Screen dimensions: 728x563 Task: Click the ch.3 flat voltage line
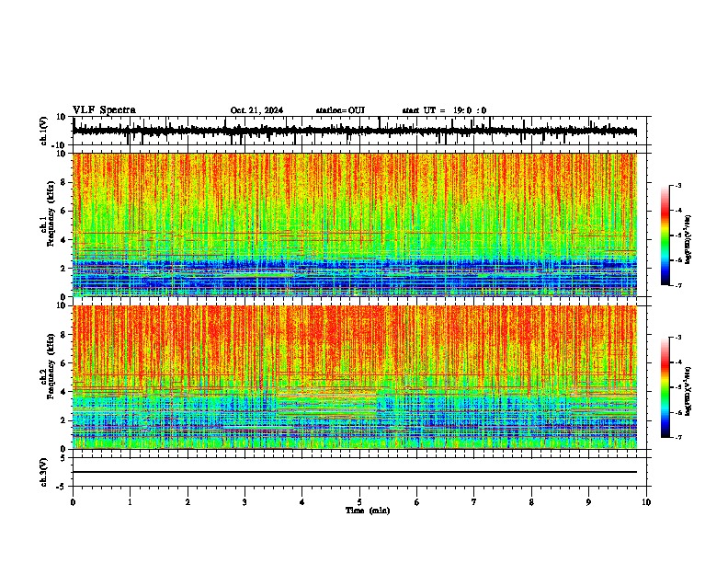355,472
